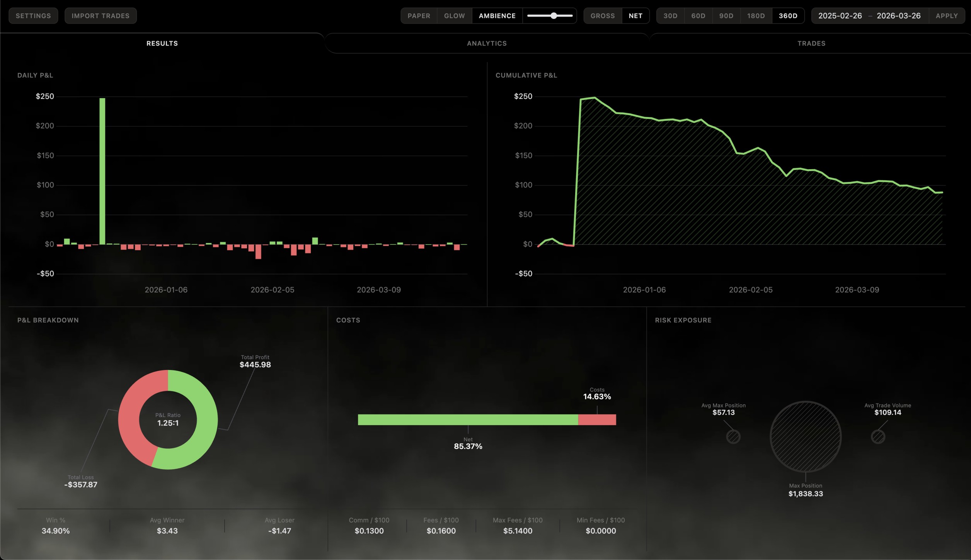Choose the 90D time range
This screenshot has height=560, width=971.
(726, 16)
